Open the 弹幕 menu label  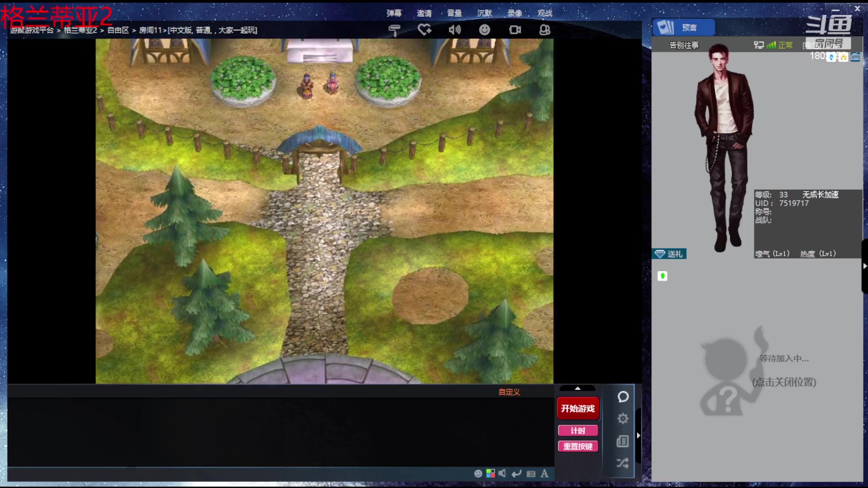click(394, 13)
